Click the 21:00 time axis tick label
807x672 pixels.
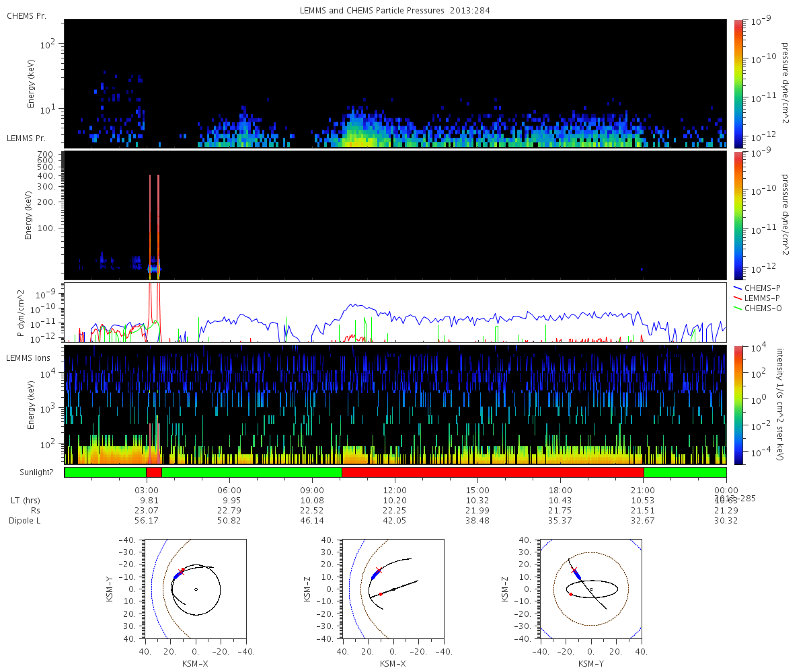point(644,491)
